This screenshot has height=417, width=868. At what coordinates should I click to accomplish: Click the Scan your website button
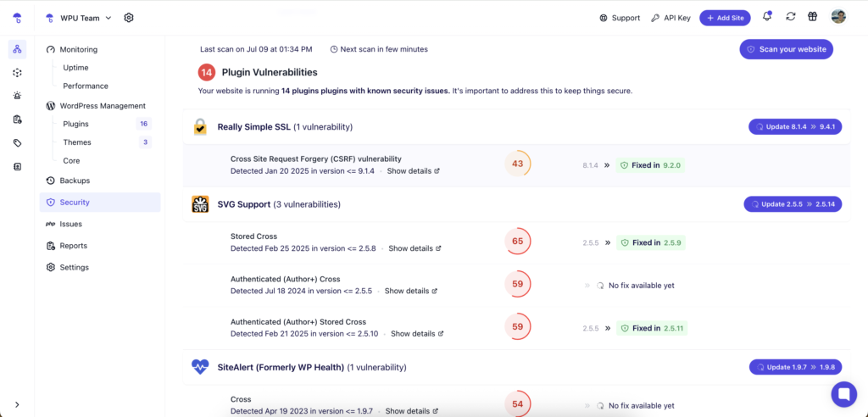[x=786, y=49]
